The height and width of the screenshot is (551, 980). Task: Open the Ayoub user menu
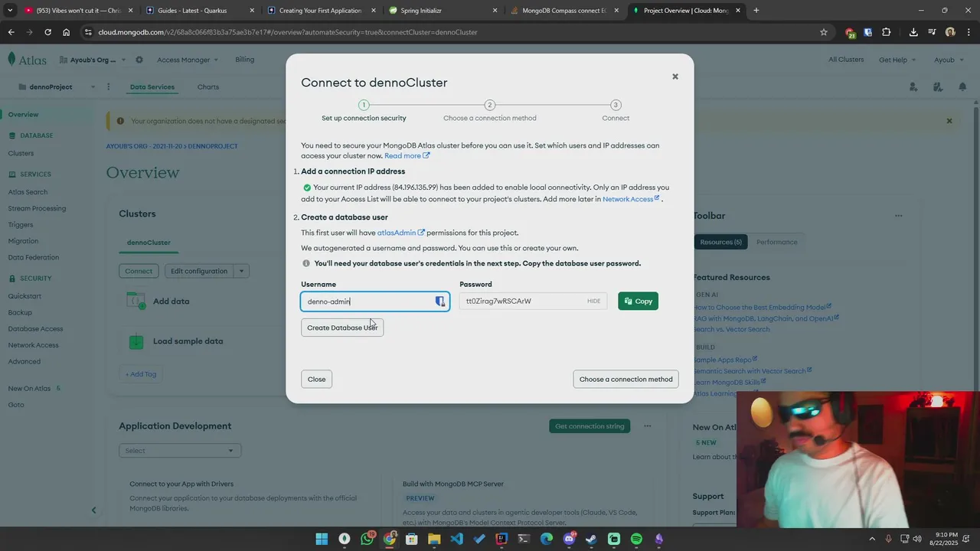(x=950, y=60)
